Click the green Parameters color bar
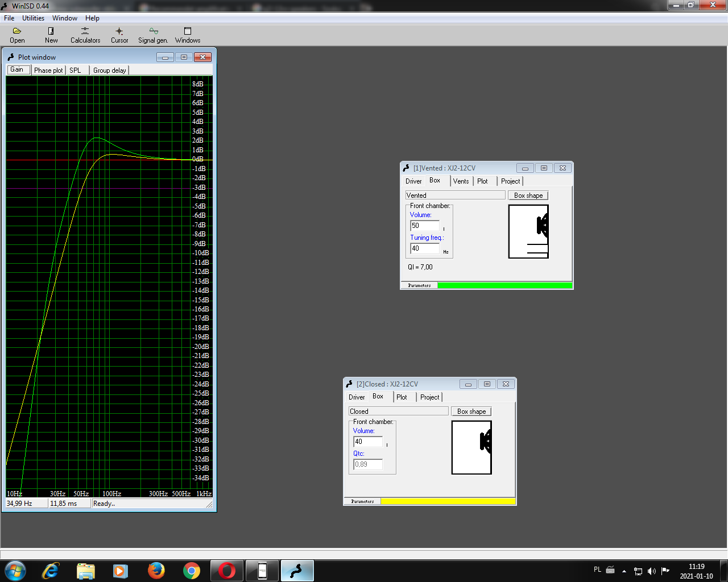728x582 pixels. (504, 285)
